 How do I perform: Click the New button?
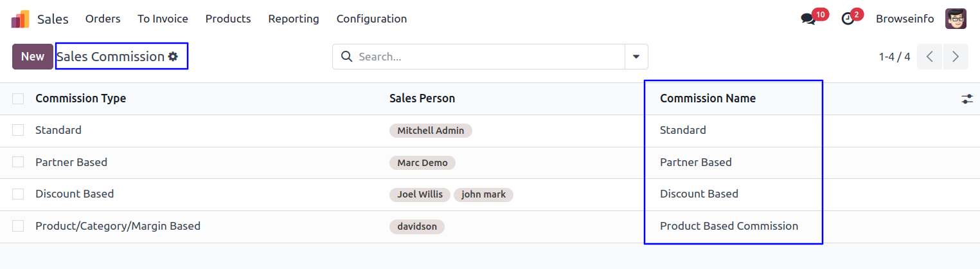point(32,57)
